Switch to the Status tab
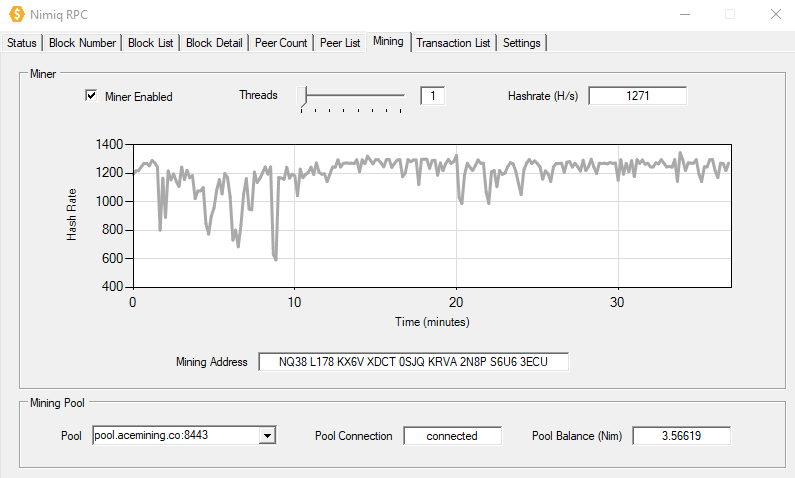 click(22, 43)
